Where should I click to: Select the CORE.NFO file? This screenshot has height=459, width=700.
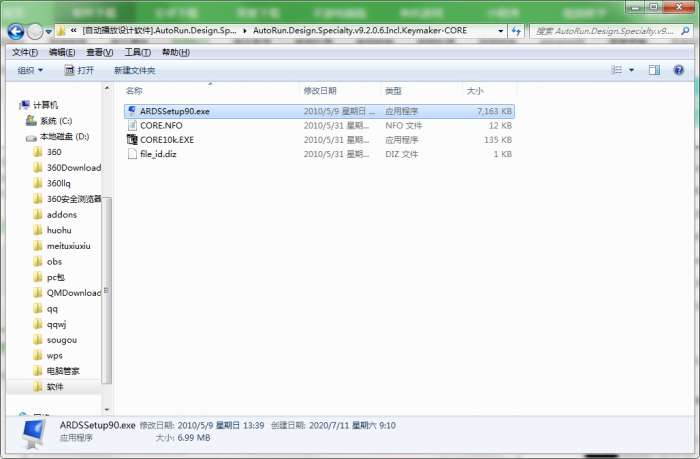319,125
